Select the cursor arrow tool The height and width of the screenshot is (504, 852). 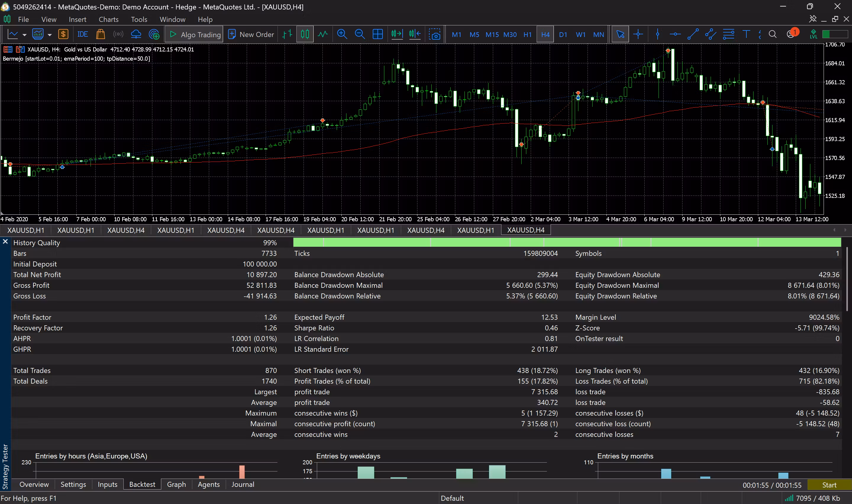point(620,34)
